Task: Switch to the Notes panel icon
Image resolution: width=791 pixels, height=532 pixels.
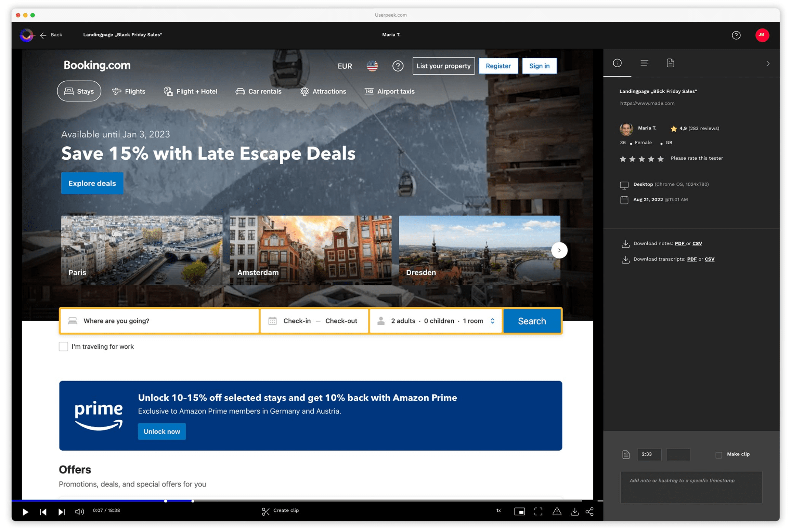Action: pyautogui.click(x=644, y=63)
